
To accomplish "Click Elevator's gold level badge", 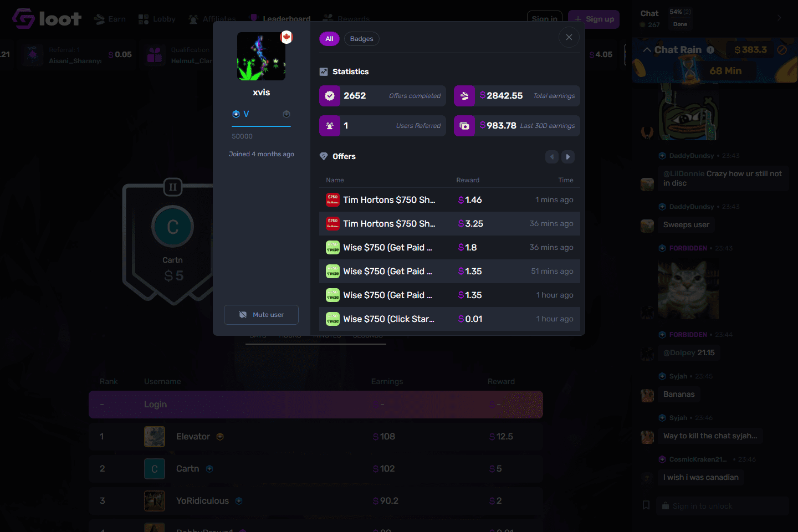I will pyautogui.click(x=220, y=437).
